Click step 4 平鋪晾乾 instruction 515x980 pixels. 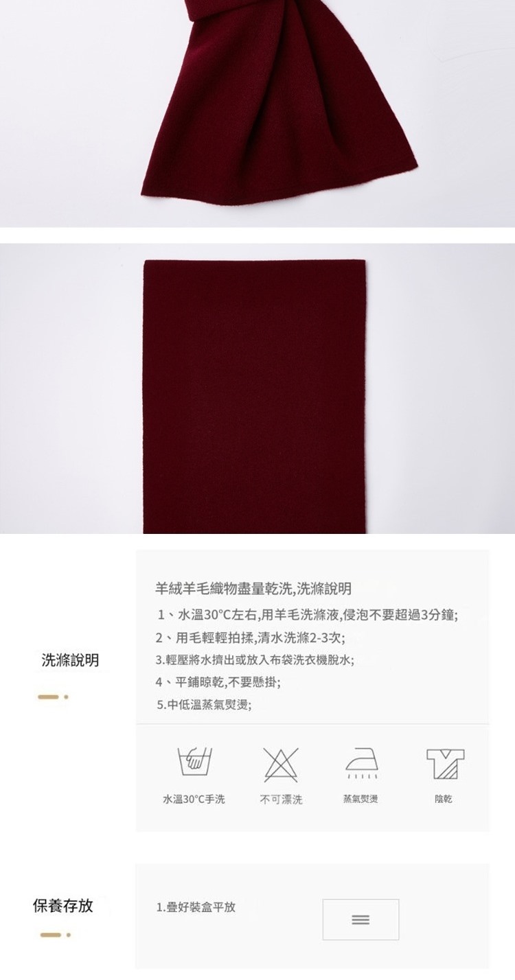pyautogui.click(x=218, y=682)
